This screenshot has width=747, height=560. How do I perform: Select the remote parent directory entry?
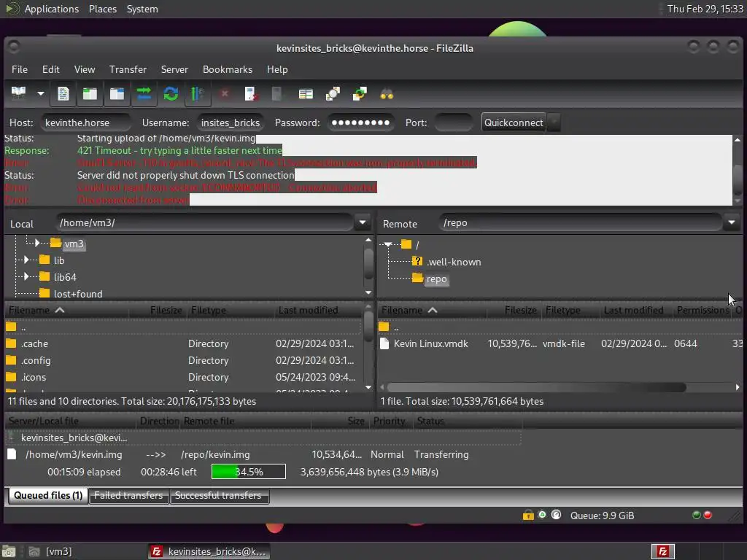pyautogui.click(x=560, y=327)
